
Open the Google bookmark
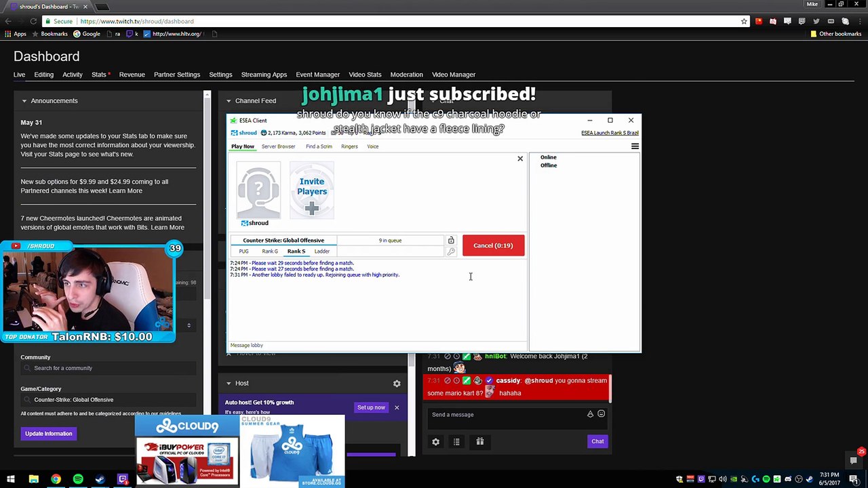[87, 34]
